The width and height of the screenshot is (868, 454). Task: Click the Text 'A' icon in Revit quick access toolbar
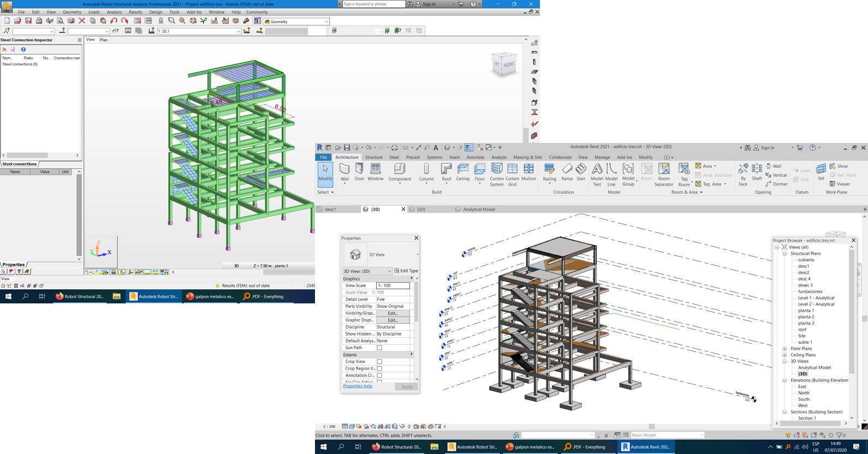(436, 147)
